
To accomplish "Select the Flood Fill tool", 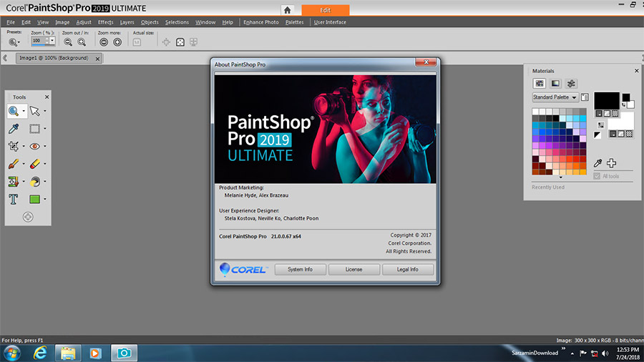I will pyautogui.click(x=35, y=182).
